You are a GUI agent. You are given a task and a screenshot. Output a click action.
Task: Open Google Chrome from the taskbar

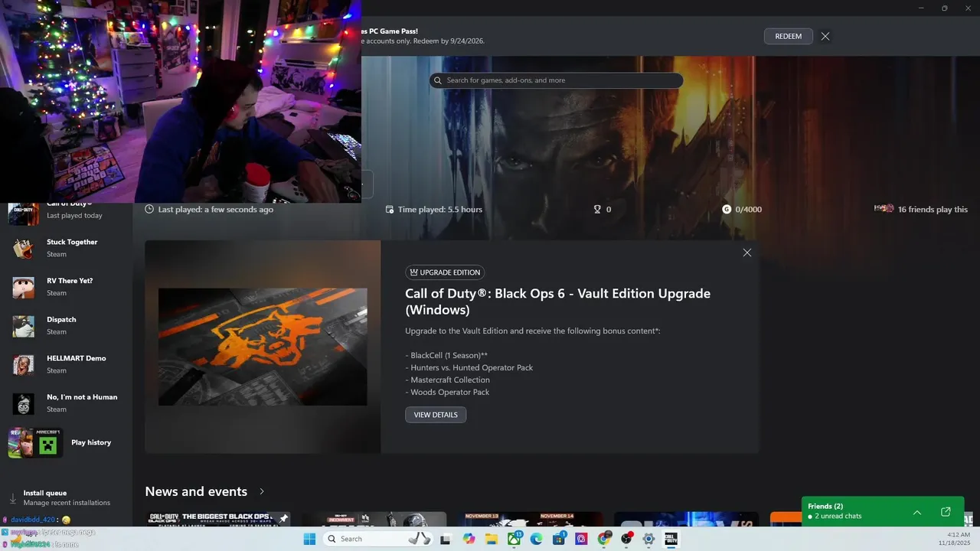(x=604, y=539)
